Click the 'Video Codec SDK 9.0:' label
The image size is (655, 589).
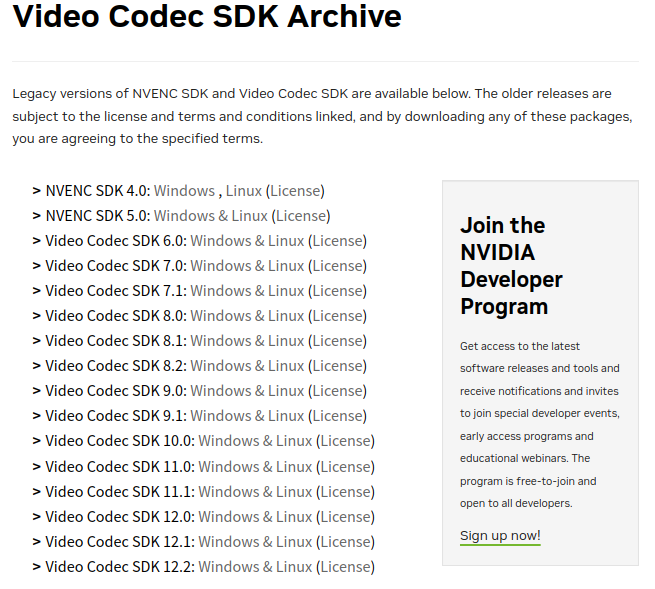click(116, 391)
